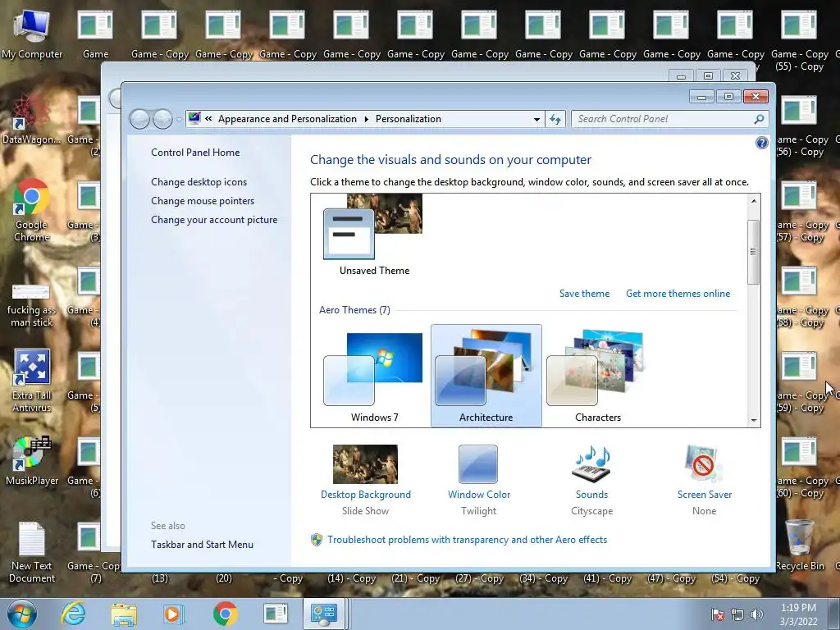Open the Desktop Background slide show settings
This screenshot has width=840, height=630.
(365, 480)
